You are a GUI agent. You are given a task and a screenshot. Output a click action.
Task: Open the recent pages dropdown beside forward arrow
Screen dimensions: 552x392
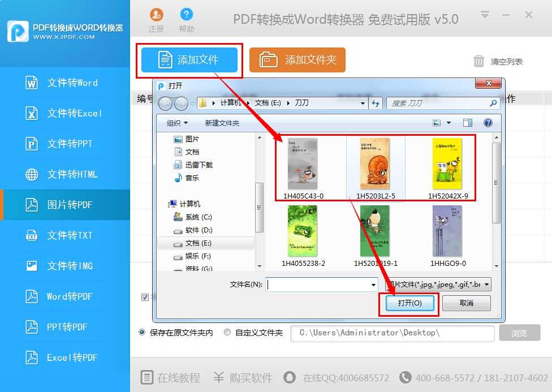(192, 104)
